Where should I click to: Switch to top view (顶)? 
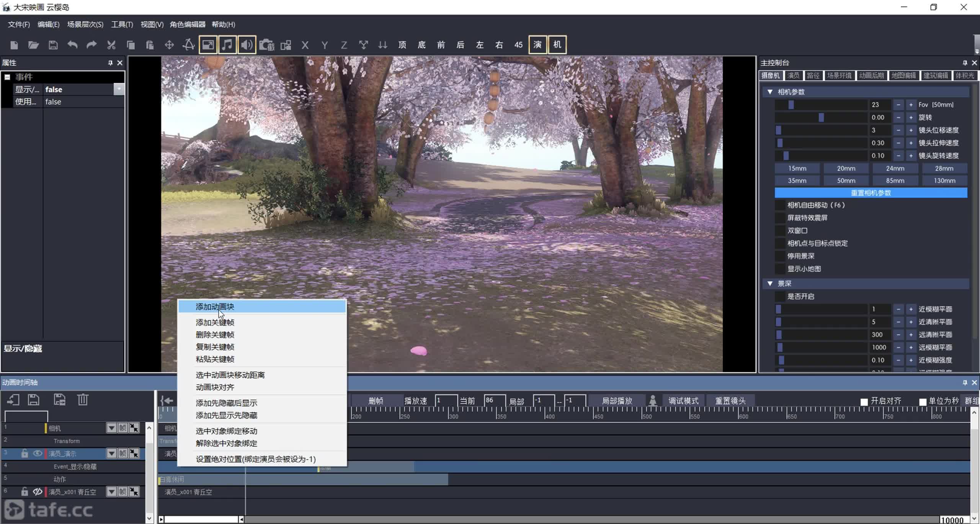(x=402, y=45)
